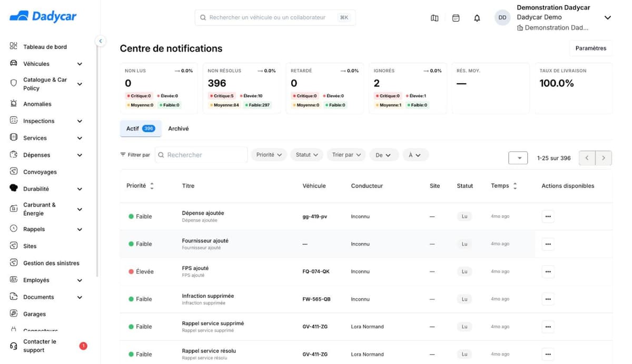
Task: Click the Véhicules car icon
Action: (14, 64)
